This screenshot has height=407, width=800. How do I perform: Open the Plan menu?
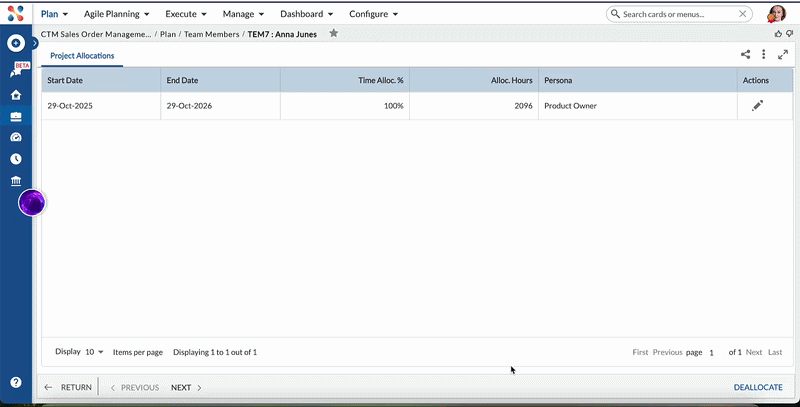click(x=55, y=14)
